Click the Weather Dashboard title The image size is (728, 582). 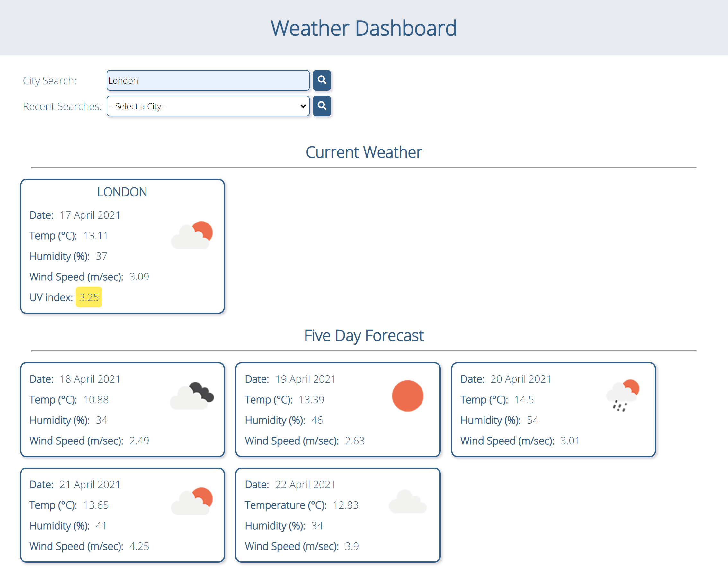(x=364, y=28)
